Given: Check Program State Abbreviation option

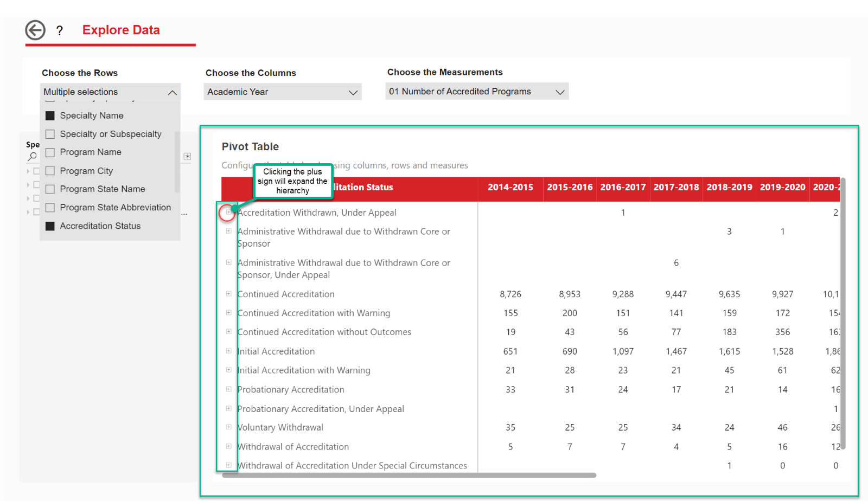Looking at the screenshot, I should tap(50, 208).
